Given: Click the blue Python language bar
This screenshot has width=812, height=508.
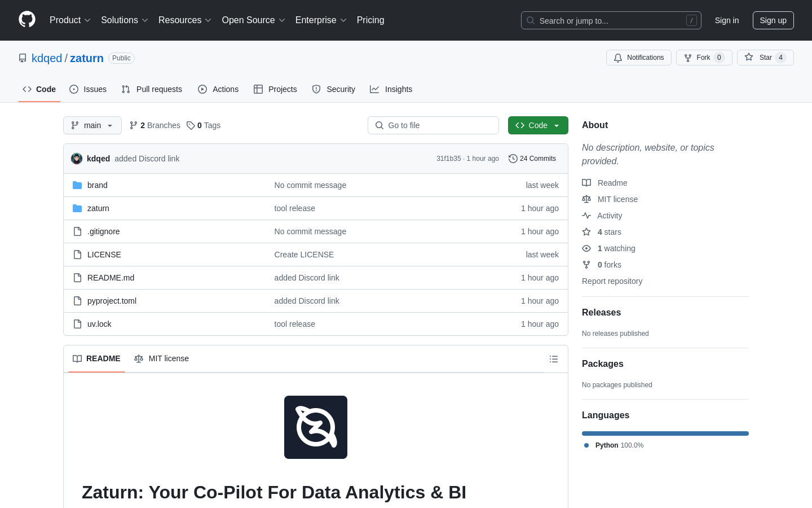Looking at the screenshot, I should pos(665,433).
